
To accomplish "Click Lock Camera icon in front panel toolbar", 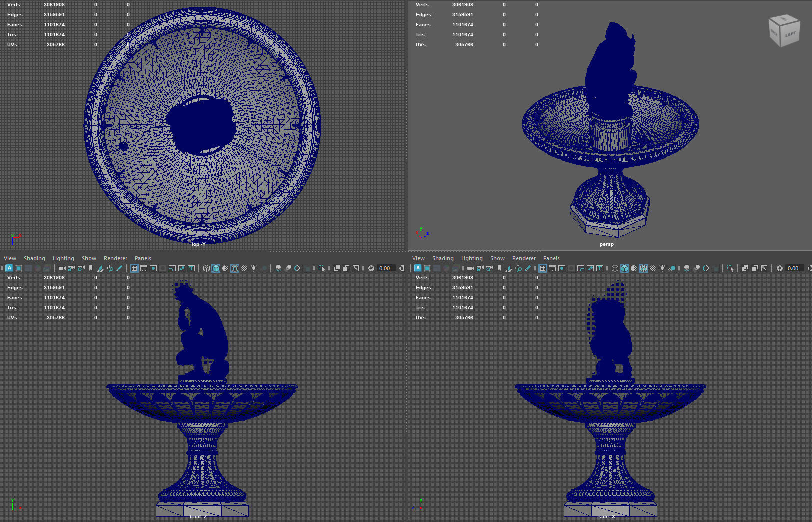I will pyautogui.click(x=71, y=268).
